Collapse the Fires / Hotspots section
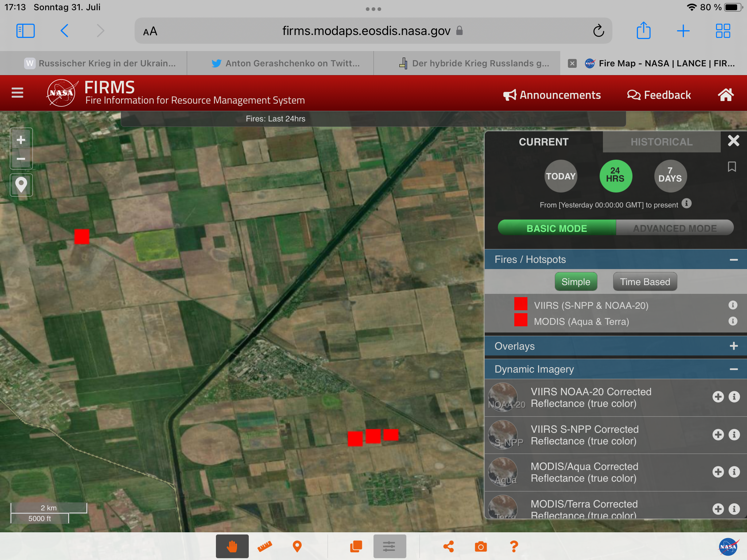 [734, 260]
